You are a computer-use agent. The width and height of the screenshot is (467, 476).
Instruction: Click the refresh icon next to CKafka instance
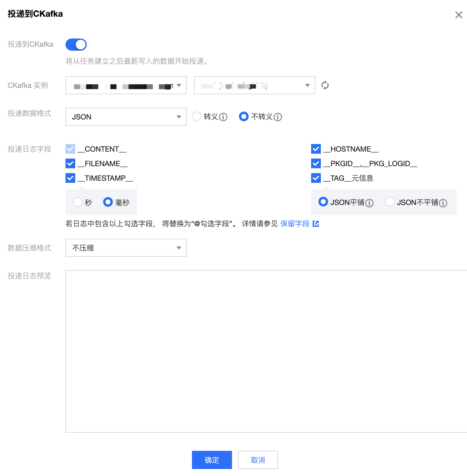tap(325, 85)
